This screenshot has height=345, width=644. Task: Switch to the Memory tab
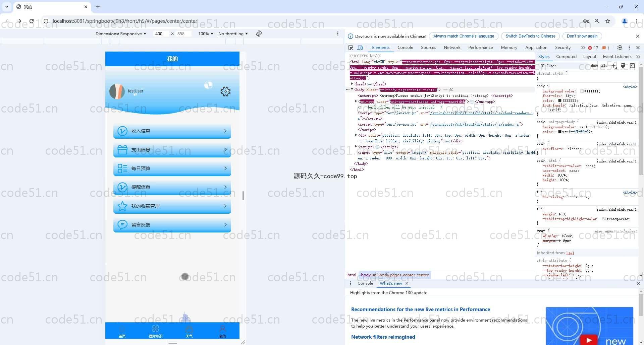click(x=509, y=48)
